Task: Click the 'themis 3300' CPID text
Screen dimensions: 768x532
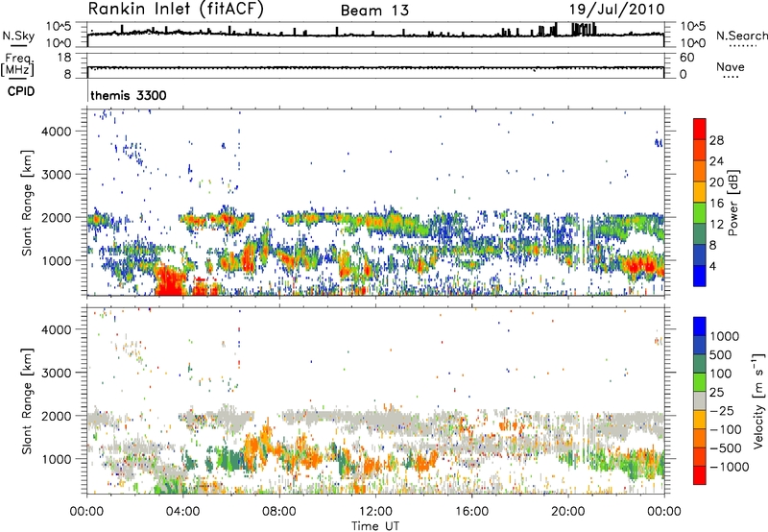Action: pos(129,95)
